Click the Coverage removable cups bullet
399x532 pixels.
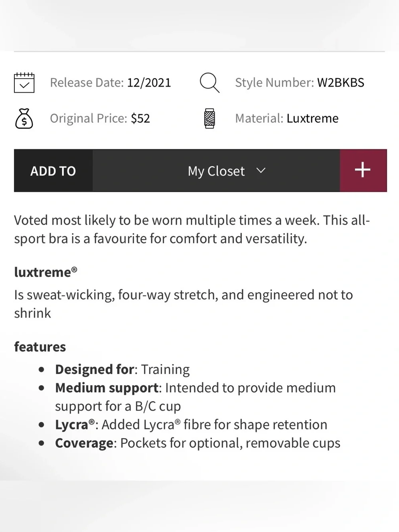198,443
